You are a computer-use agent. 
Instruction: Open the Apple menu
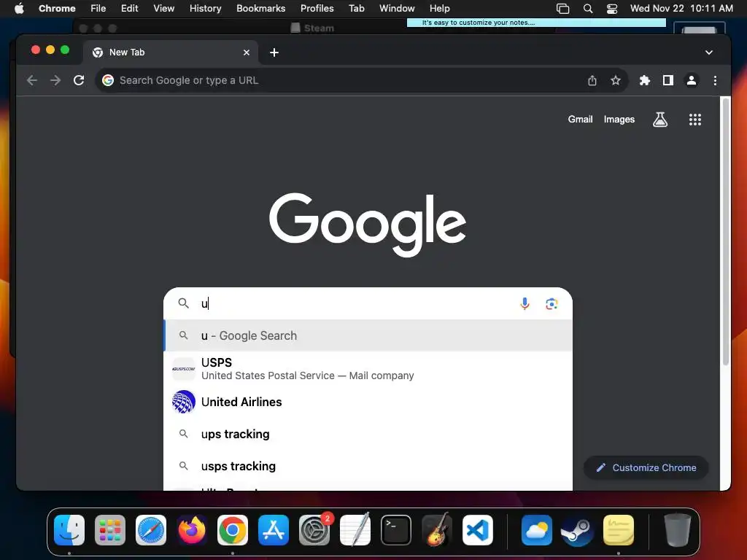pyautogui.click(x=19, y=8)
